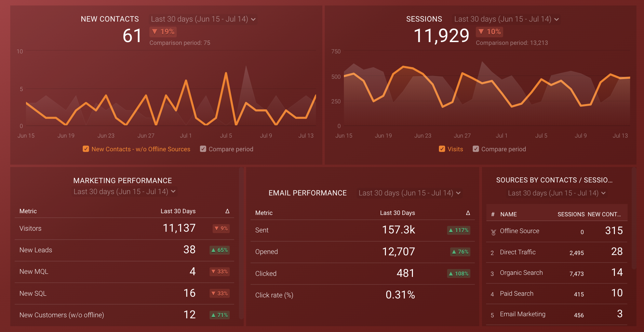Select the New Leads metric row
644x332 pixels.
[x=124, y=250]
